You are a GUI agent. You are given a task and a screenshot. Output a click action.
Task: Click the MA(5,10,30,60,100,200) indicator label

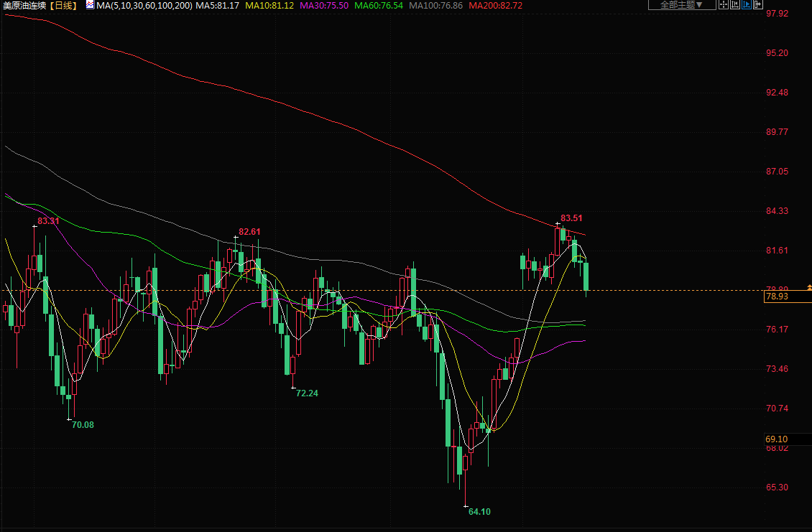click(x=144, y=5)
